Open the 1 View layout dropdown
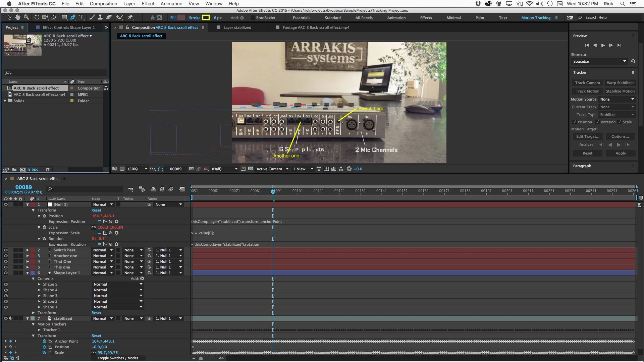 point(303,169)
